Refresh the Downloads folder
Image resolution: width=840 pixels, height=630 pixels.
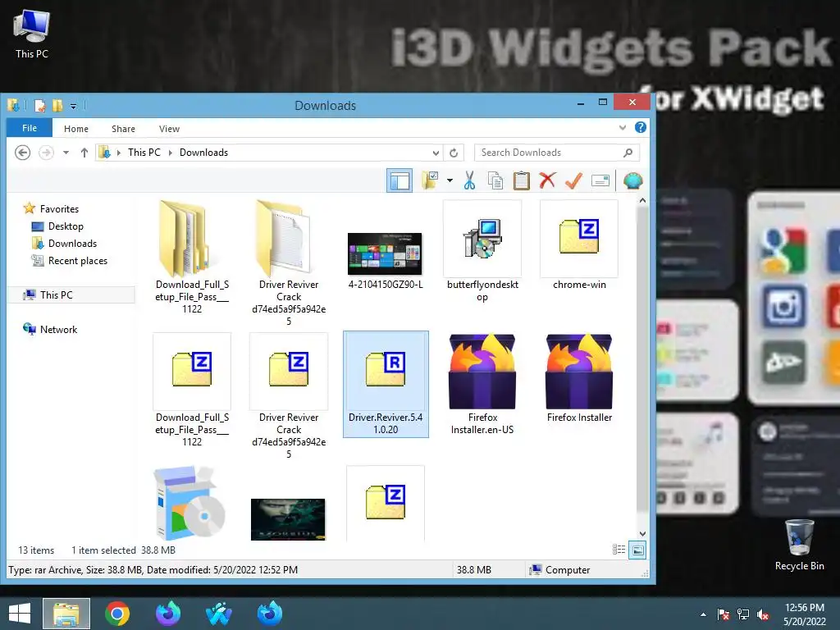tap(454, 153)
